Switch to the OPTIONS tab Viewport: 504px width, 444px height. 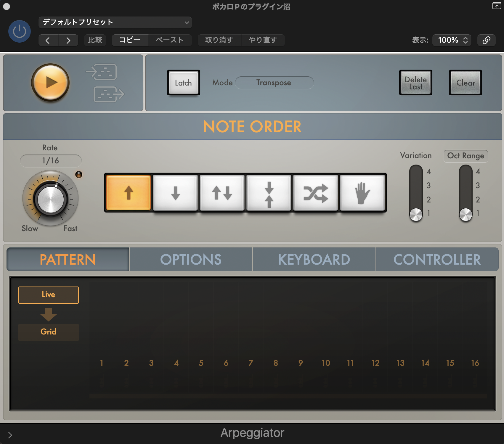point(191,260)
